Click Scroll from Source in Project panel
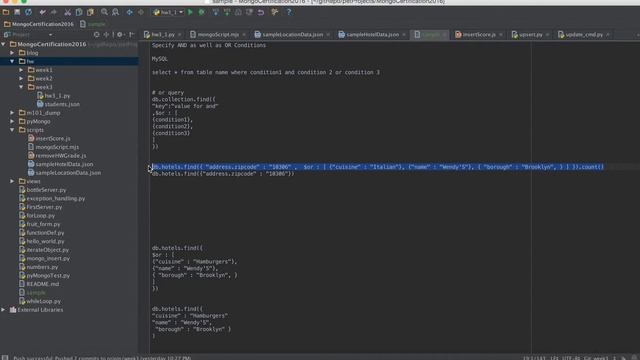The width and height of the screenshot is (640, 360). [x=96, y=35]
